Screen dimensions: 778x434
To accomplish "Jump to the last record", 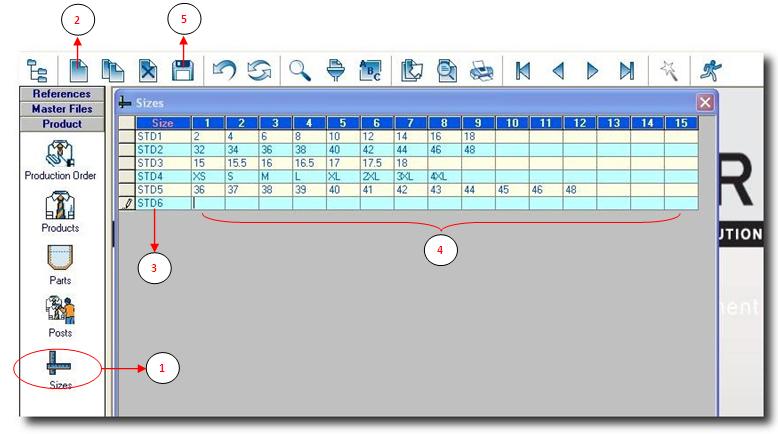I will pyautogui.click(x=626, y=71).
